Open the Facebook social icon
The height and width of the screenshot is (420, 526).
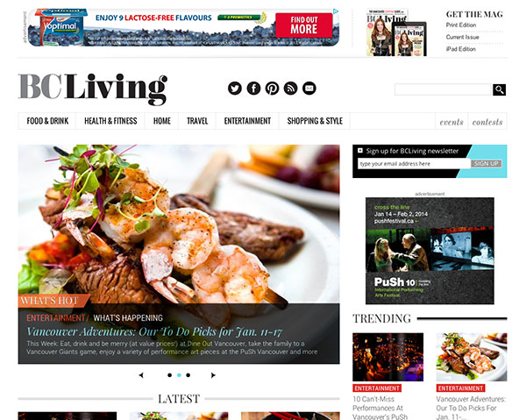[253, 89]
